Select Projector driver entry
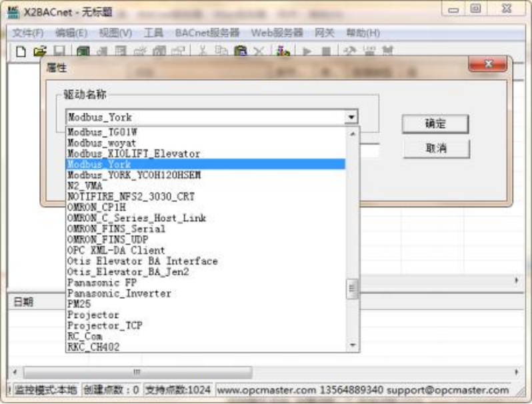The image size is (532, 404). pyautogui.click(x=205, y=315)
